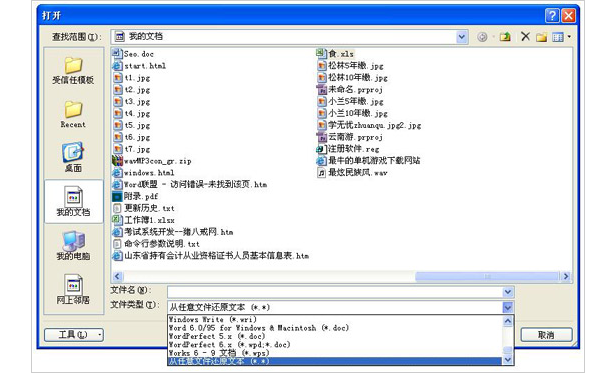This screenshot has height=377, width=590.
Task: Select 学无忧zhuanqu.jpg2.jpg
Action: coord(369,125)
